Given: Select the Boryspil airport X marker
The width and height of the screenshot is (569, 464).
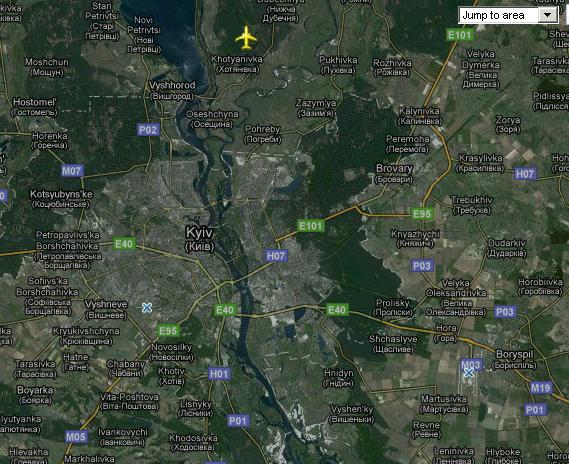Looking at the screenshot, I should coord(469,372).
